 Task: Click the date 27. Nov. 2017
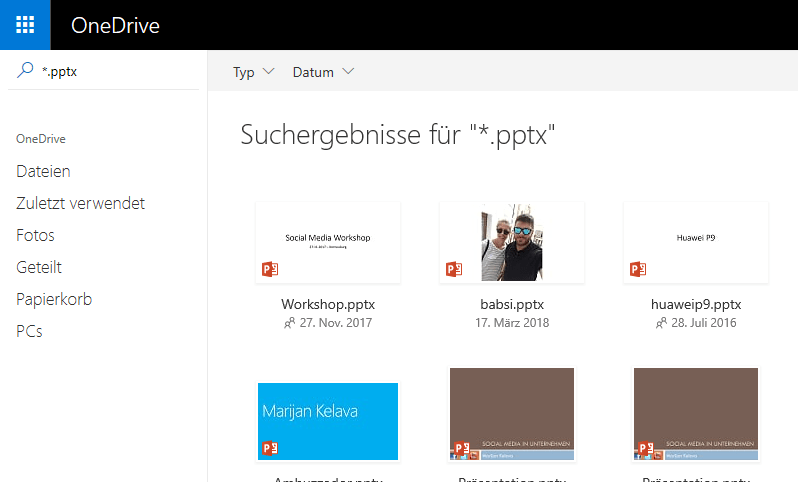[335, 323]
